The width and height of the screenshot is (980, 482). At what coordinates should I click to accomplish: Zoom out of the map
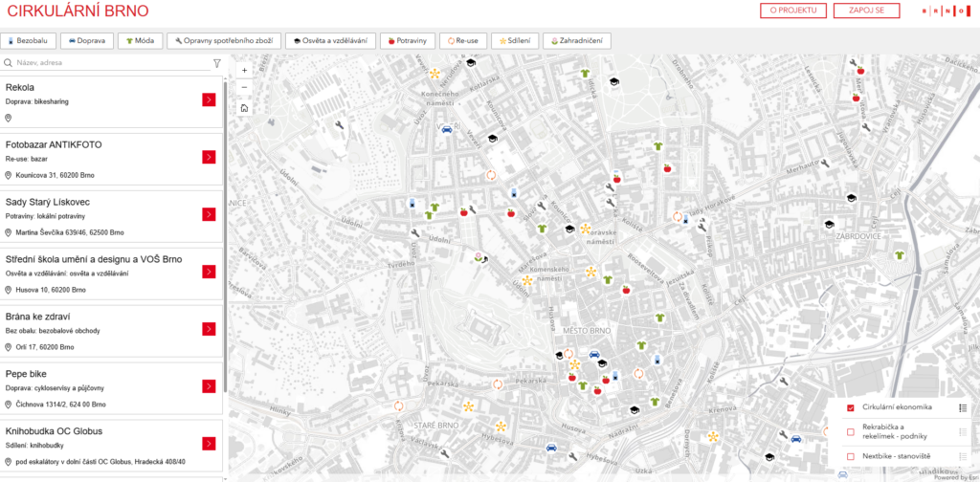pyautogui.click(x=244, y=88)
